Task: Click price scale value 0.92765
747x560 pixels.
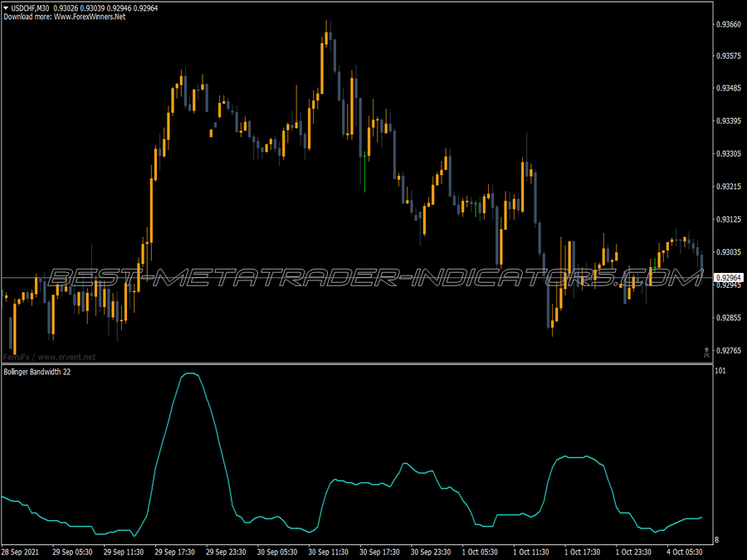Action: point(729,350)
